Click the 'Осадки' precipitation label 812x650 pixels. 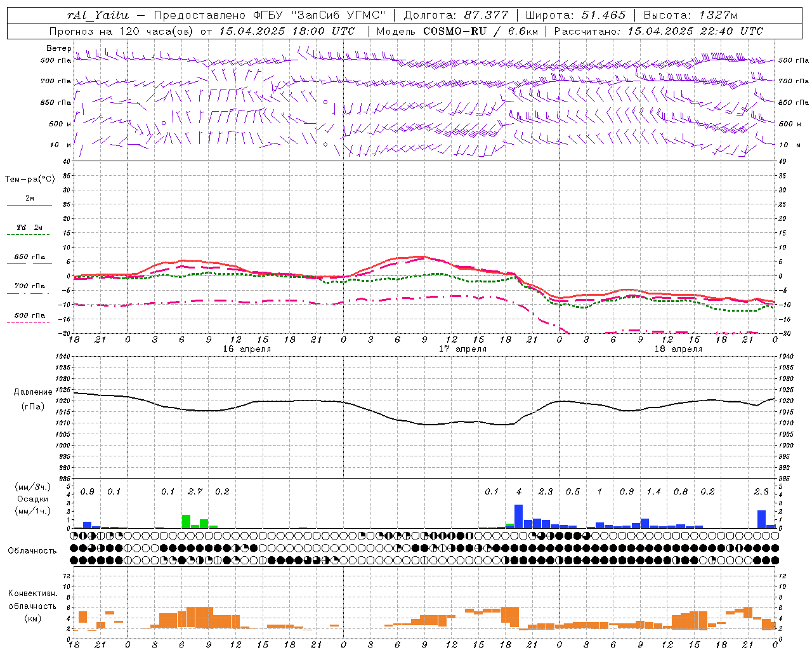(33, 499)
